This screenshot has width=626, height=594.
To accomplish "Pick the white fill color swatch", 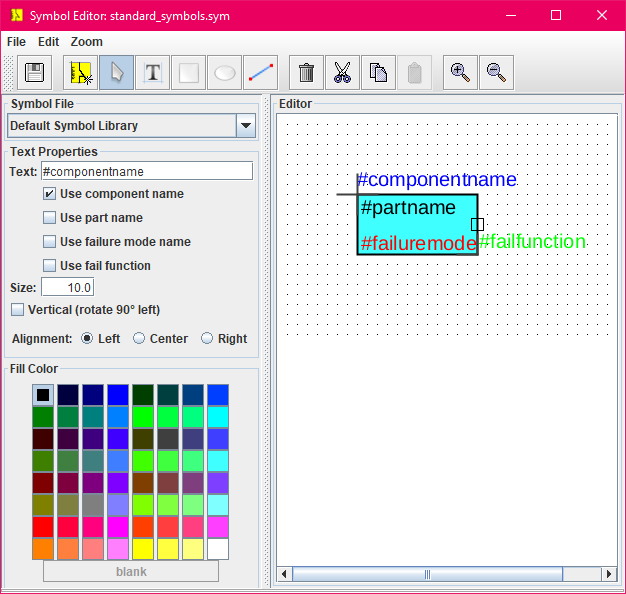I will (x=217, y=549).
